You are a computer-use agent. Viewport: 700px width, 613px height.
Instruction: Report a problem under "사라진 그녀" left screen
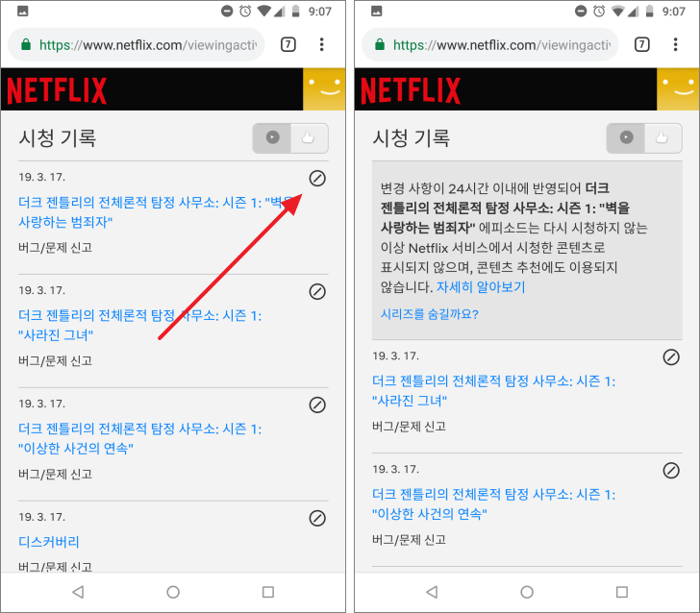coord(56,361)
